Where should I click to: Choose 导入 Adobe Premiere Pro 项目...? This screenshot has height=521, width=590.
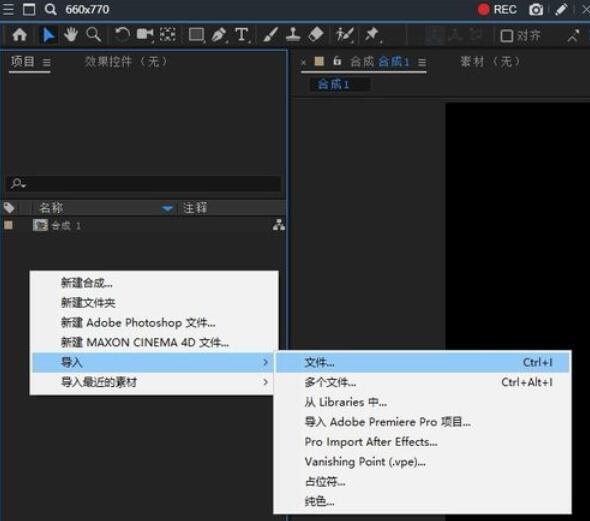pyautogui.click(x=423, y=422)
